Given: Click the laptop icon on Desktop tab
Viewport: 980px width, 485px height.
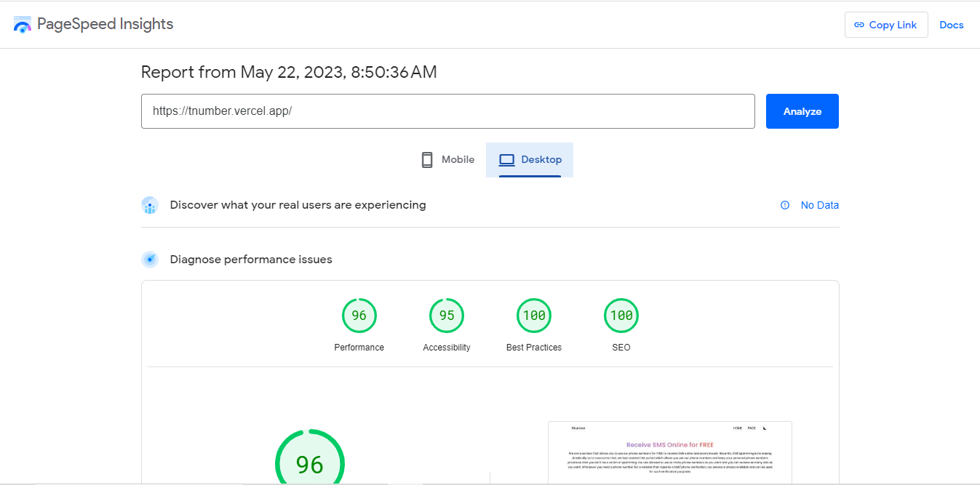Looking at the screenshot, I should (506, 159).
